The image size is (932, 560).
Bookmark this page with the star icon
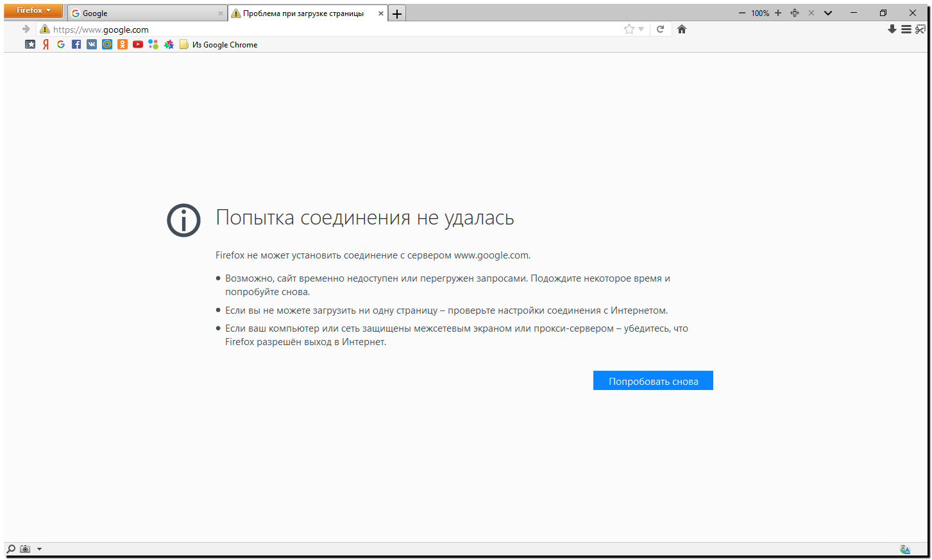click(x=629, y=29)
